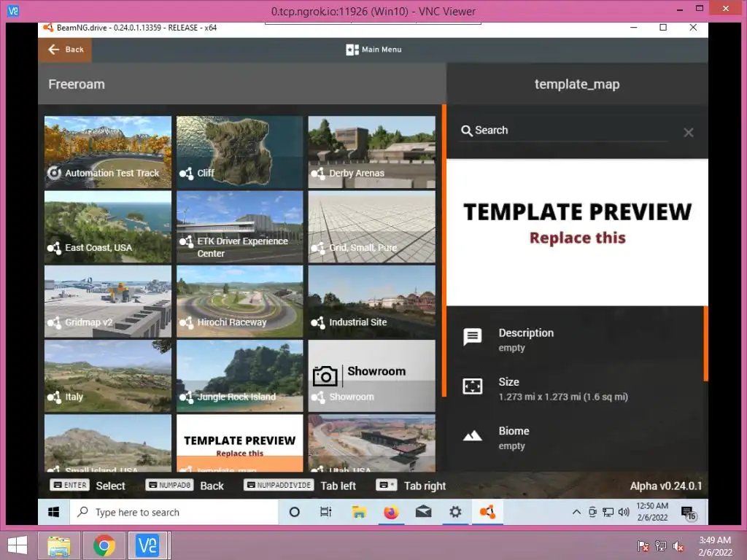Click the Tab left hint
Image resolution: width=747 pixels, height=560 pixels.
[x=300, y=486]
